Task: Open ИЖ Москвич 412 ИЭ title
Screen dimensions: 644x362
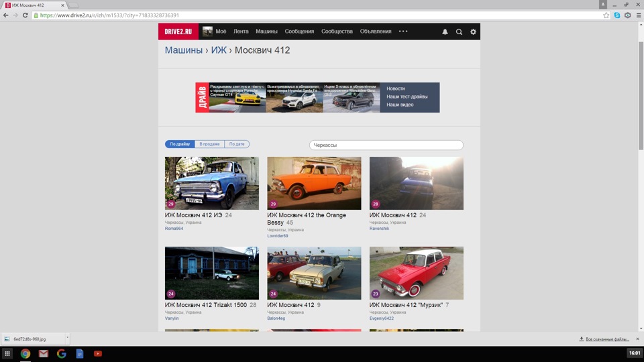Action: click(x=193, y=215)
